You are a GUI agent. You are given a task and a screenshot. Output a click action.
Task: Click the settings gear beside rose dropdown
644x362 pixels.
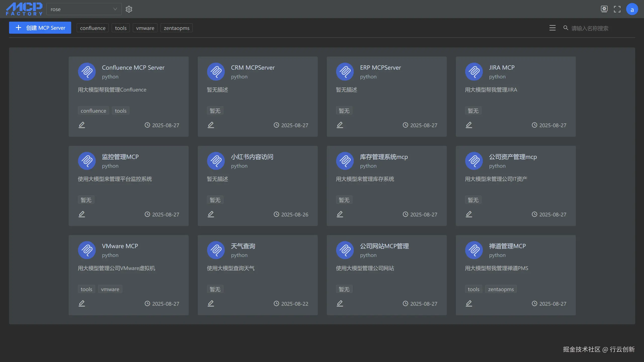point(129,9)
